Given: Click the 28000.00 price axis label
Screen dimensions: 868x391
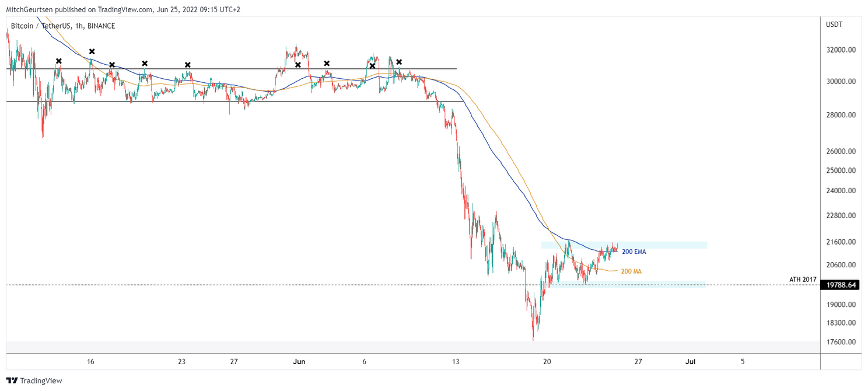Looking at the screenshot, I should pos(841,116).
